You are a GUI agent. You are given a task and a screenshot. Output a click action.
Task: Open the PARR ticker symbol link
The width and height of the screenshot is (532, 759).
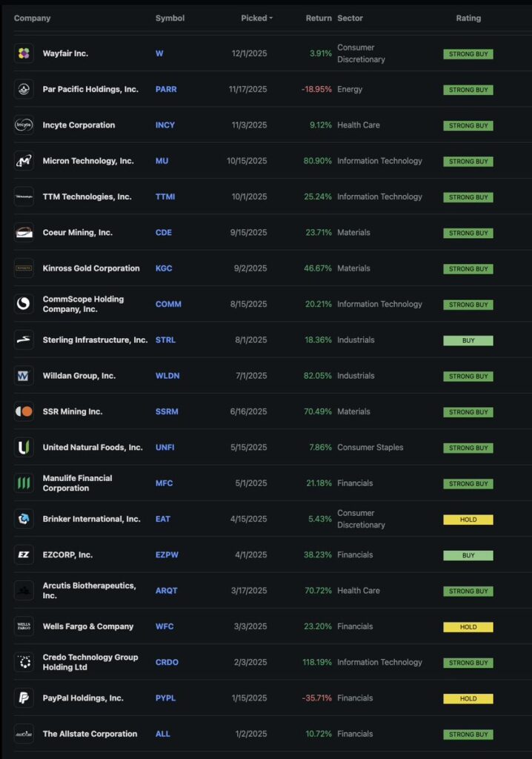point(166,90)
